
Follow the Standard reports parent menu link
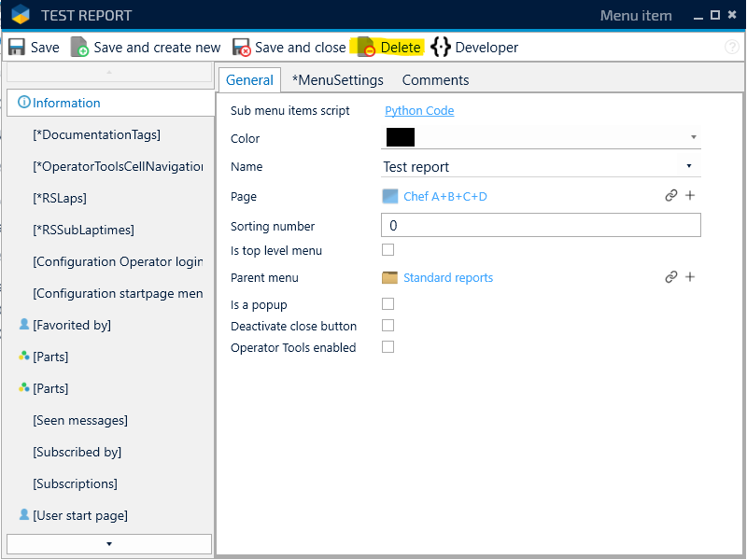(447, 277)
